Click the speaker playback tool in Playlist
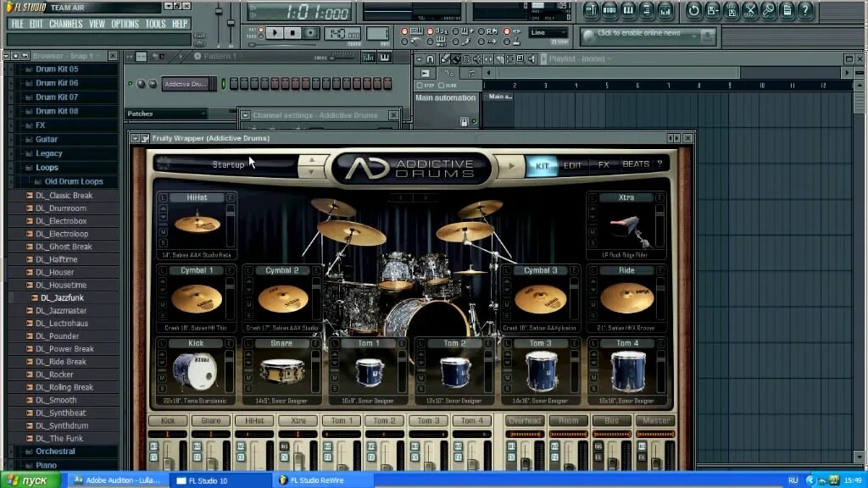This screenshot has width=868, height=488. tap(532, 58)
